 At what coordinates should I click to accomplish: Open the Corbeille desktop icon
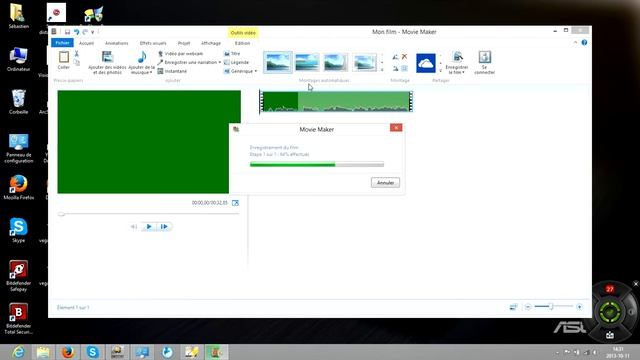coord(18,102)
